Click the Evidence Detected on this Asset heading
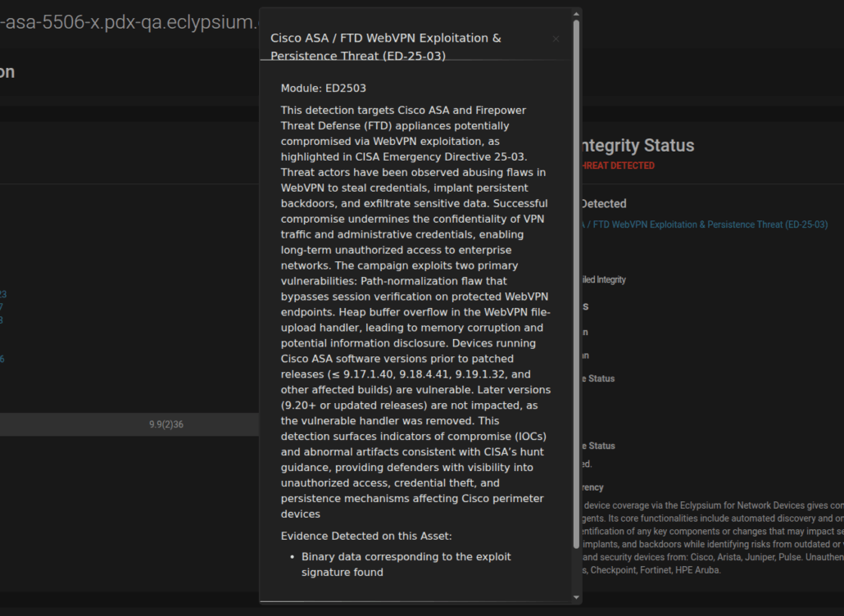 (365, 537)
